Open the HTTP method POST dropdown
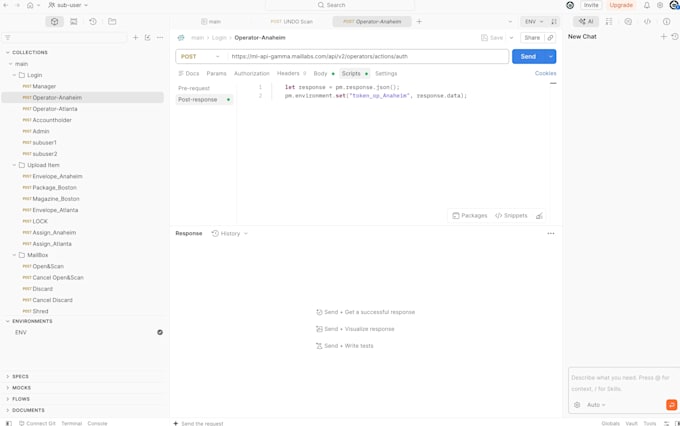The height and width of the screenshot is (426, 680). (x=200, y=56)
